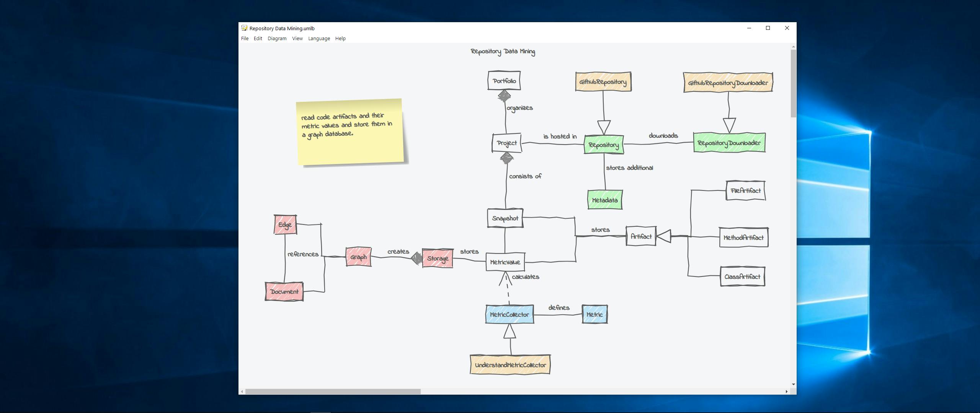The height and width of the screenshot is (413, 980).
Task: Open the Help menu
Action: [340, 39]
